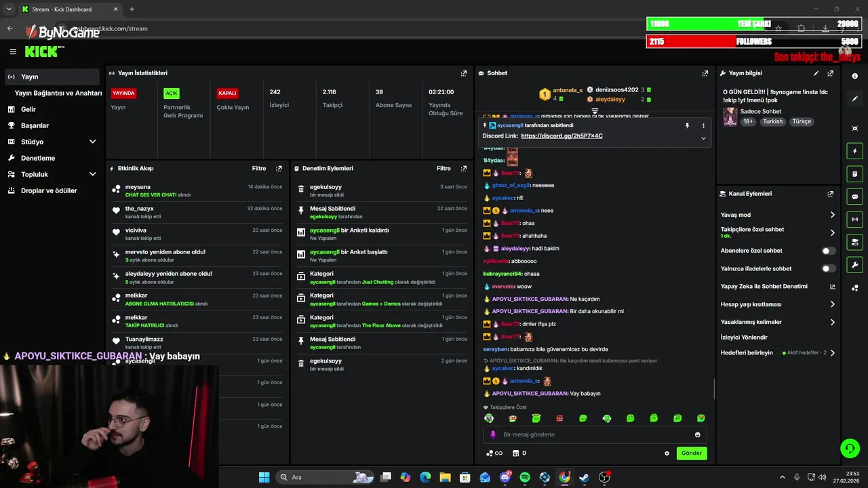
Task: Open the hamburger menu beside Kick logo
Action: 13,52
